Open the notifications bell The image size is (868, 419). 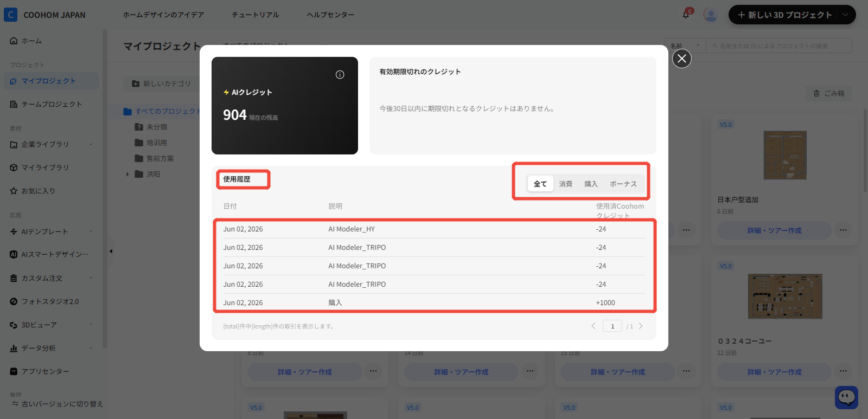click(686, 15)
